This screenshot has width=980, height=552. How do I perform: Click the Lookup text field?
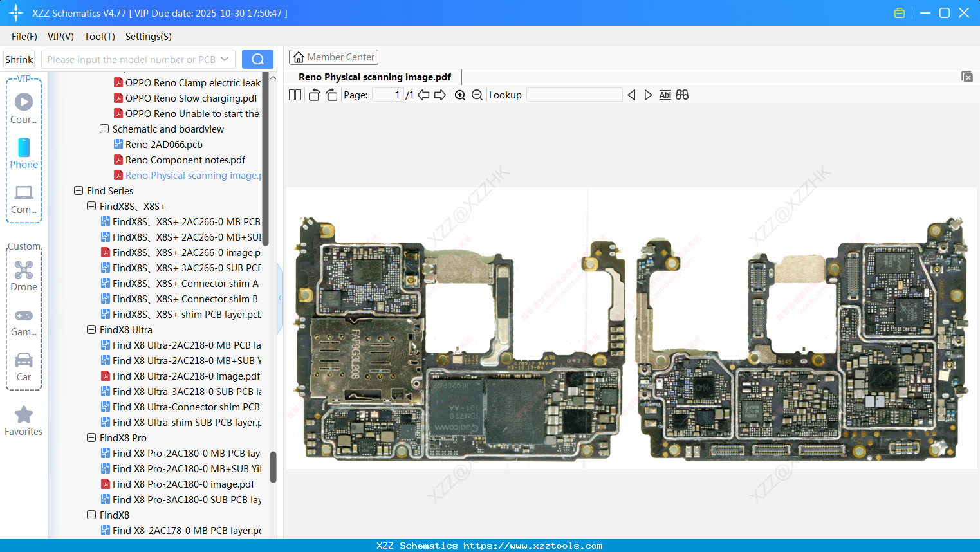[574, 95]
